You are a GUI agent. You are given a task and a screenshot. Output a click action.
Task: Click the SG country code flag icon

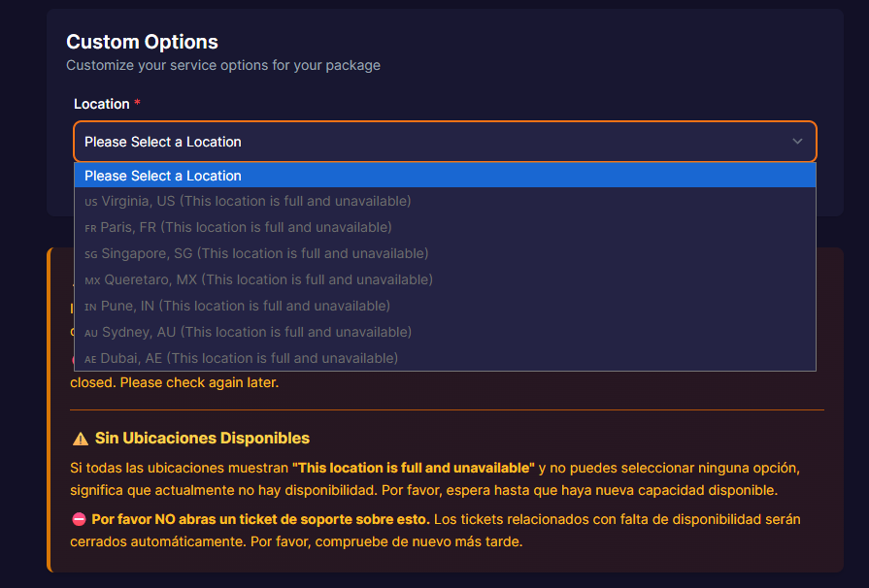[x=91, y=254]
